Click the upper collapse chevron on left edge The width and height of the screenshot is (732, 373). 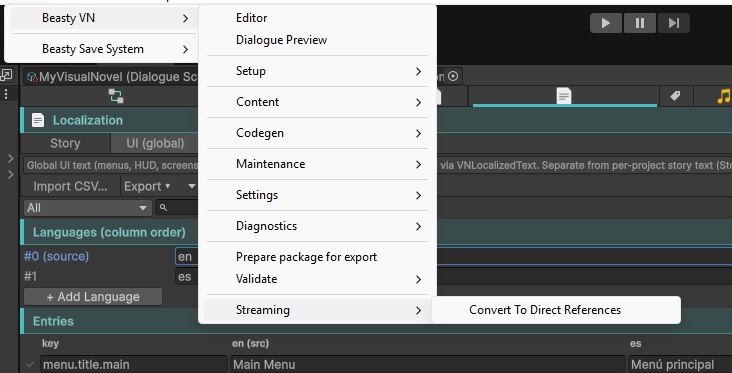11,159
